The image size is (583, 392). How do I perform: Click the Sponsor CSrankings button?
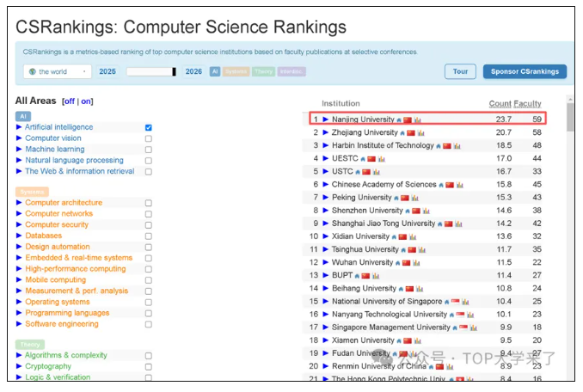[x=524, y=71]
